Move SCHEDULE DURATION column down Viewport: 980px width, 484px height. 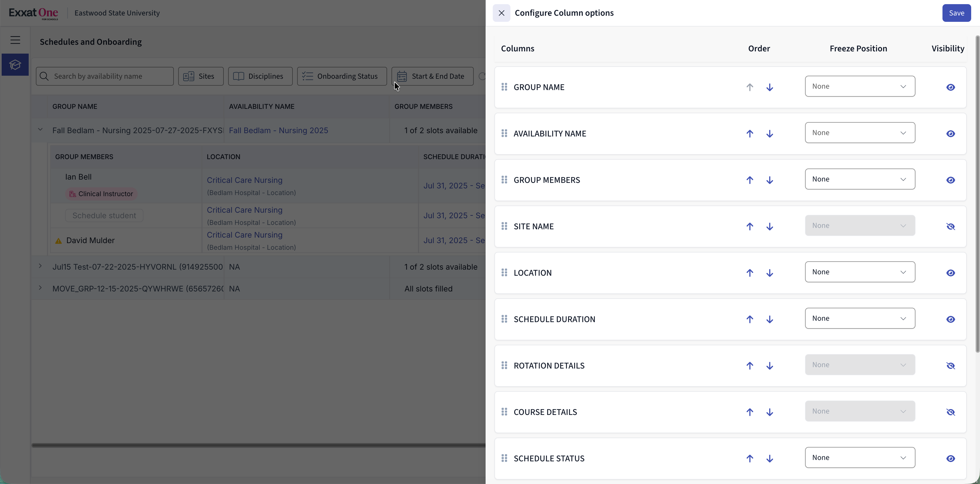pyautogui.click(x=769, y=319)
